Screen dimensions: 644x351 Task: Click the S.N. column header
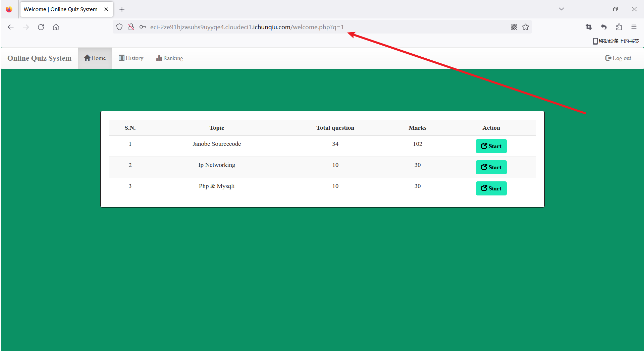(130, 128)
